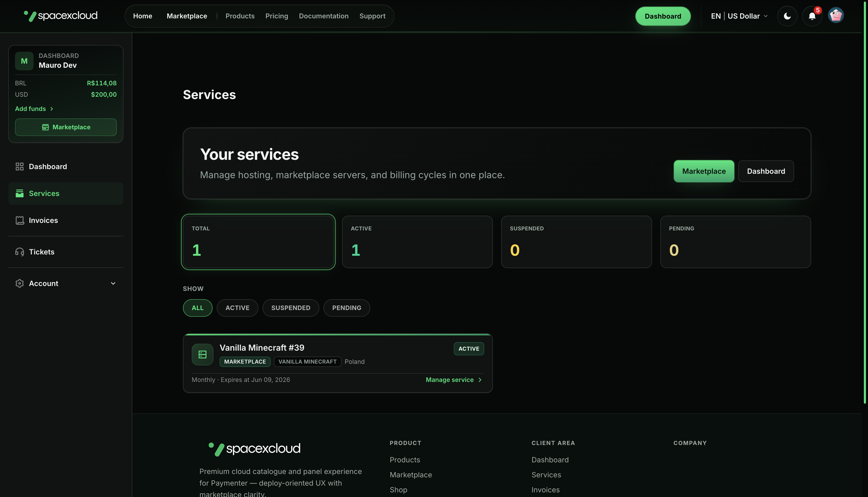Viewport: 868px width, 497px height.
Task: Click footer Invoices link under Client Area
Action: point(546,490)
